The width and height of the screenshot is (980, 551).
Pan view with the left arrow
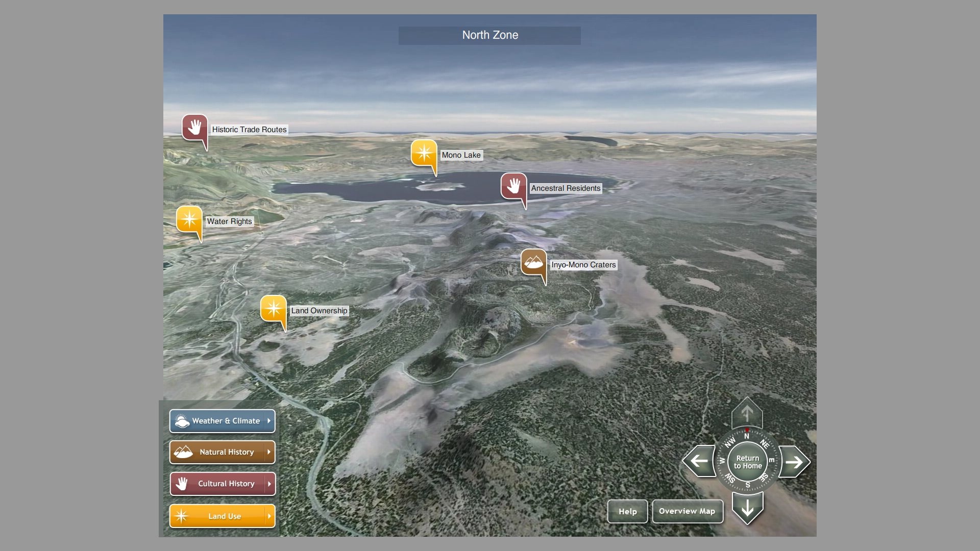(699, 461)
